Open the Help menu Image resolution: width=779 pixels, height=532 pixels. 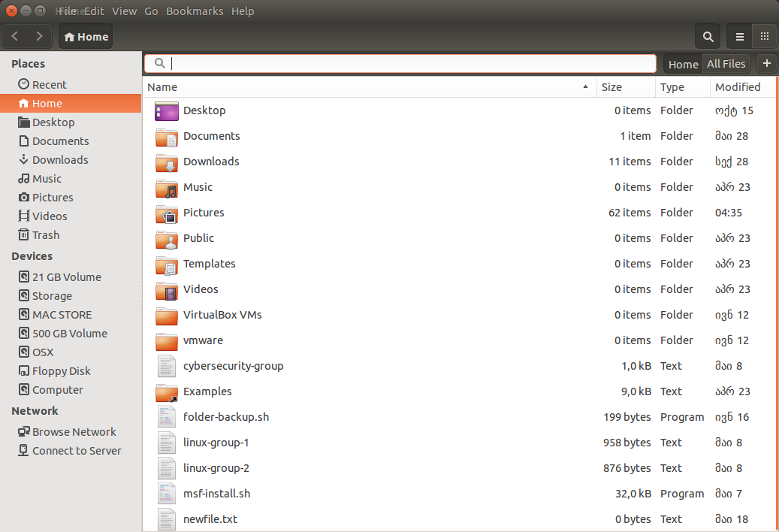tap(243, 11)
